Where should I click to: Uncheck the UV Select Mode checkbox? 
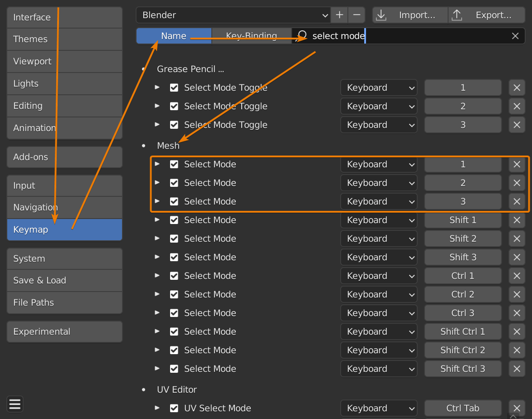pyautogui.click(x=174, y=408)
